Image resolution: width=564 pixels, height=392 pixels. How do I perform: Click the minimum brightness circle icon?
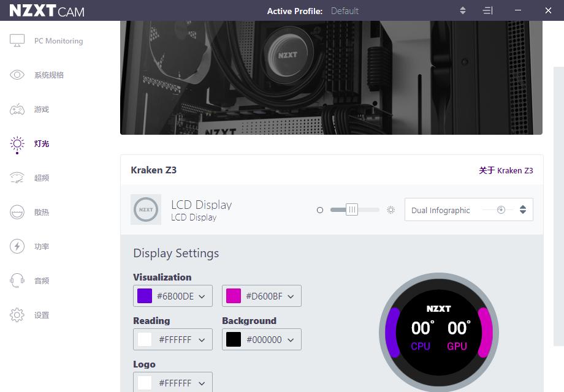coord(320,210)
